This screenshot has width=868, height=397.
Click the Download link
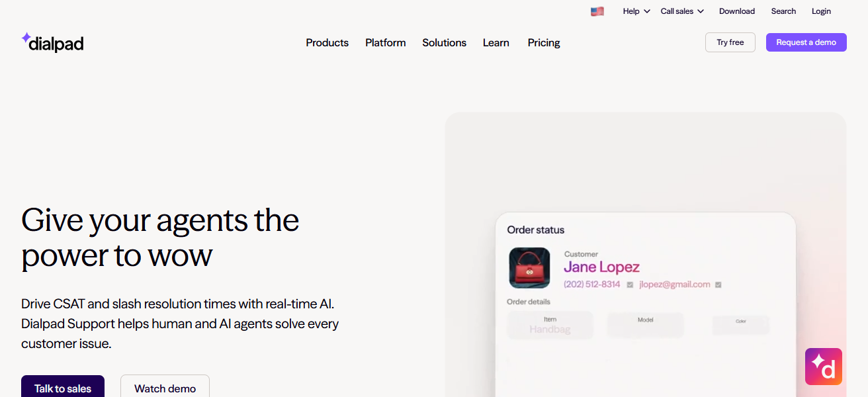737,11
